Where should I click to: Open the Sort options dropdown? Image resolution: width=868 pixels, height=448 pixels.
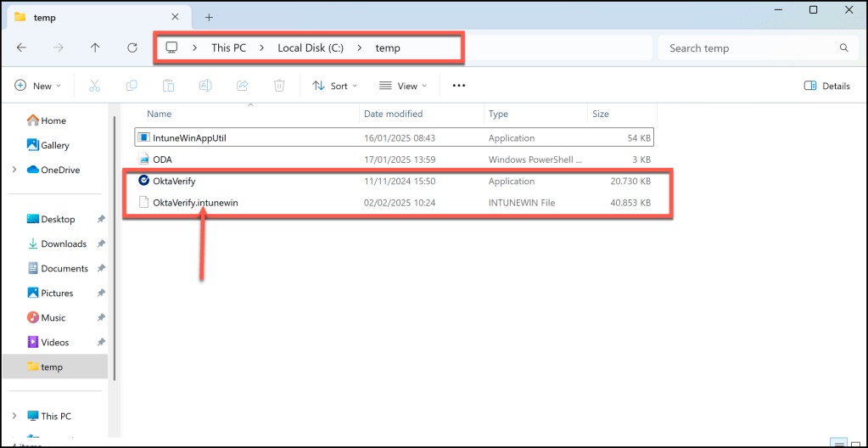pyautogui.click(x=334, y=86)
